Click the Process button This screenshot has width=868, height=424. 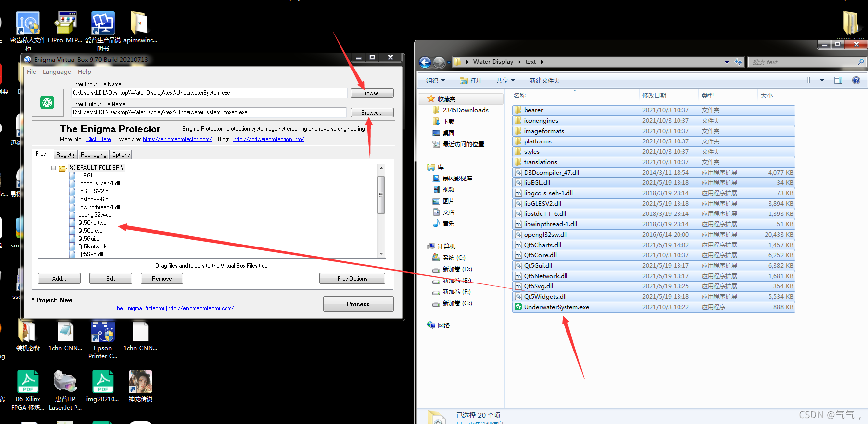[358, 304]
